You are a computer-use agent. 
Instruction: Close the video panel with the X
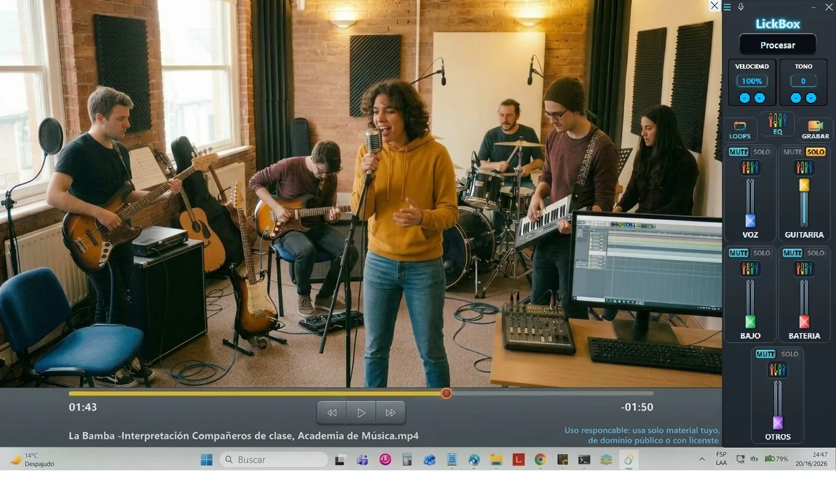(x=715, y=6)
